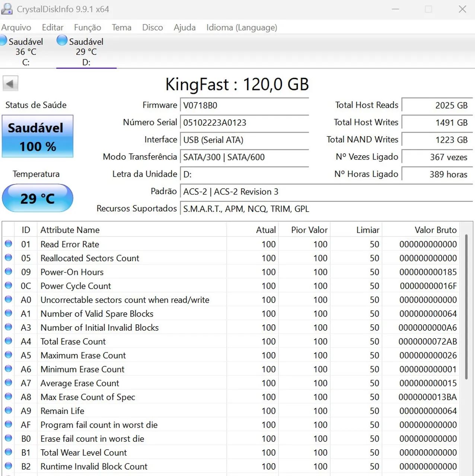
Task: Click status orb for Average Erase Count
Action: click(x=8, y=383)
